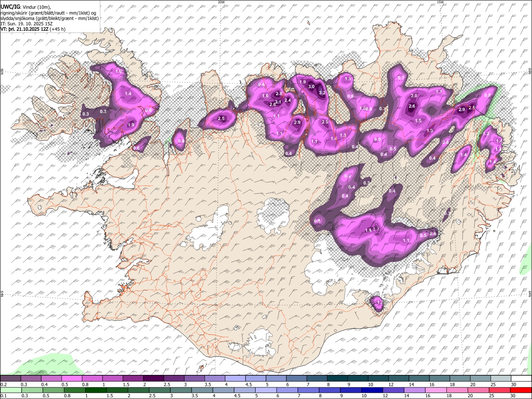The image size is (532, 399).
Task: Click the '20' label in the top legend row
Action: 473,384
